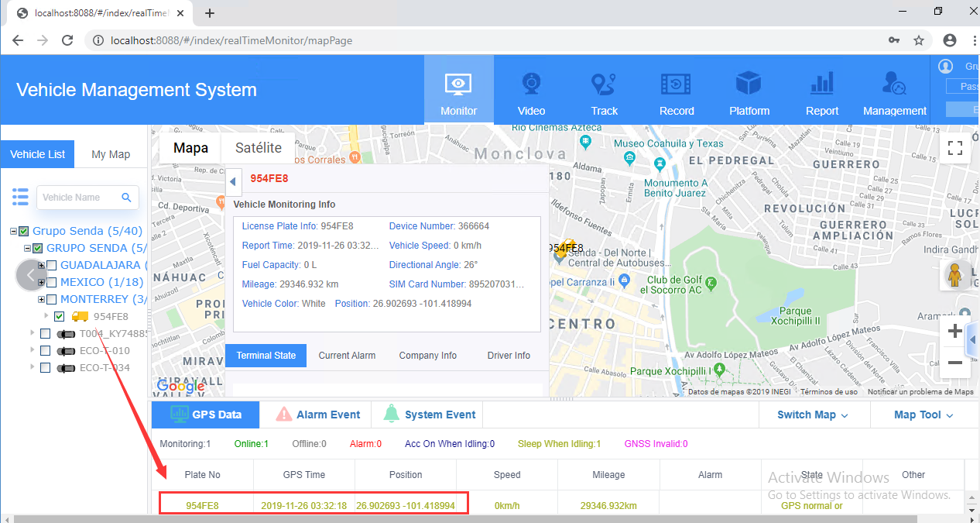
Task: Uncheck the 954FE8 vehicle checkbox
Action: pos(60,316)
